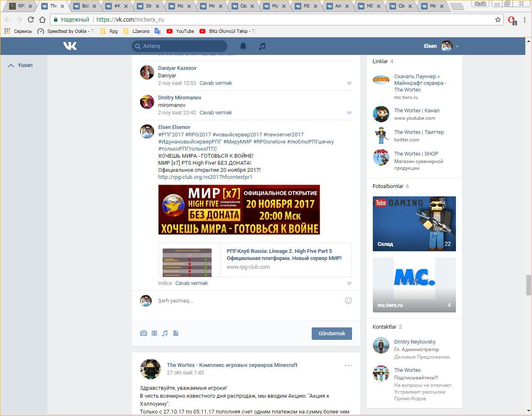The height and width of the screenshot is (416, 532).
Task: Open Dmitry Miromanov's avatar
Action: 147,102
